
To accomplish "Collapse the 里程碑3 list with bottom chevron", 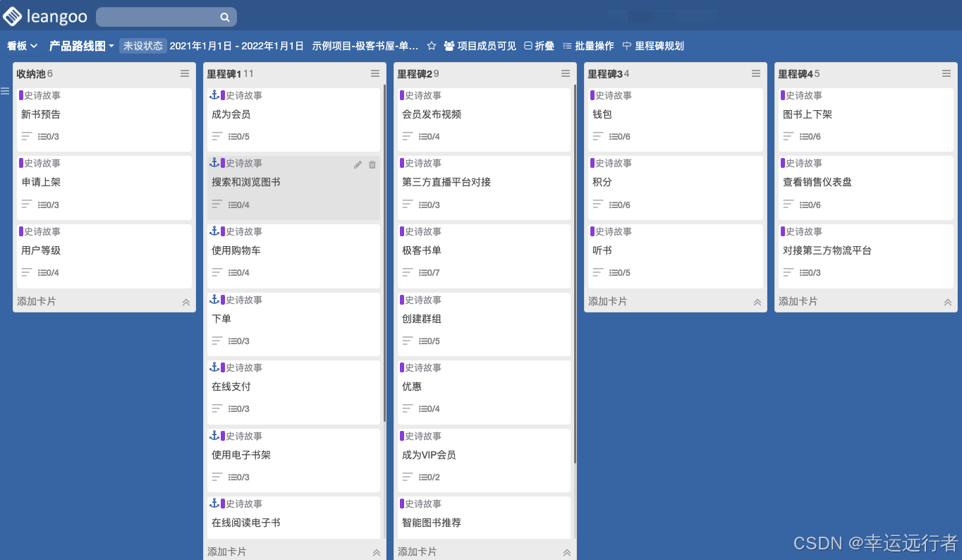I will (x=757, y=302).
